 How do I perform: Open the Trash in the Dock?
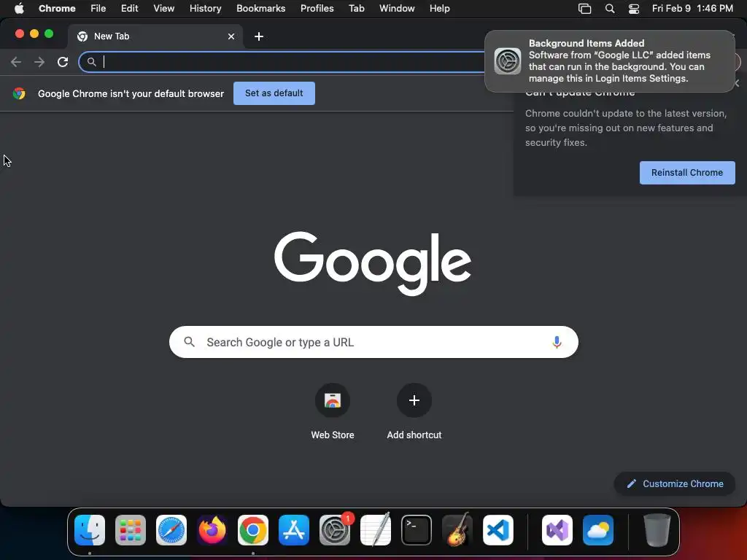657,530
